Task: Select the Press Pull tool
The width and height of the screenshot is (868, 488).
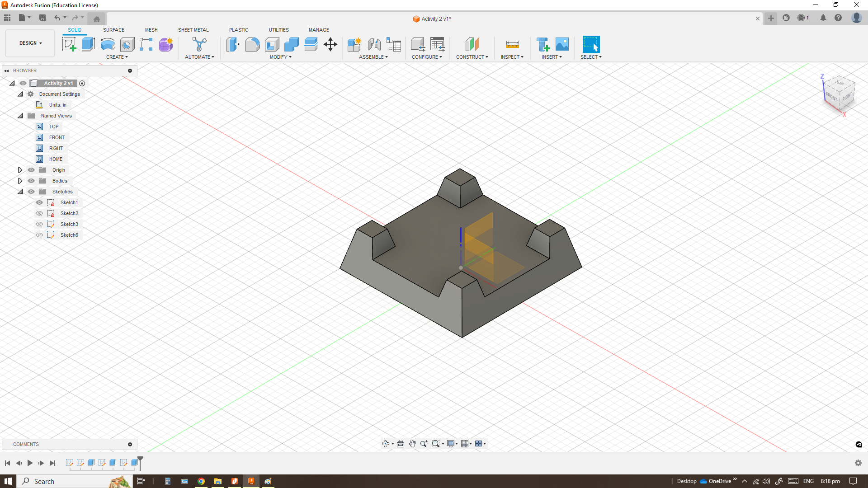Action: coord(233,44)
